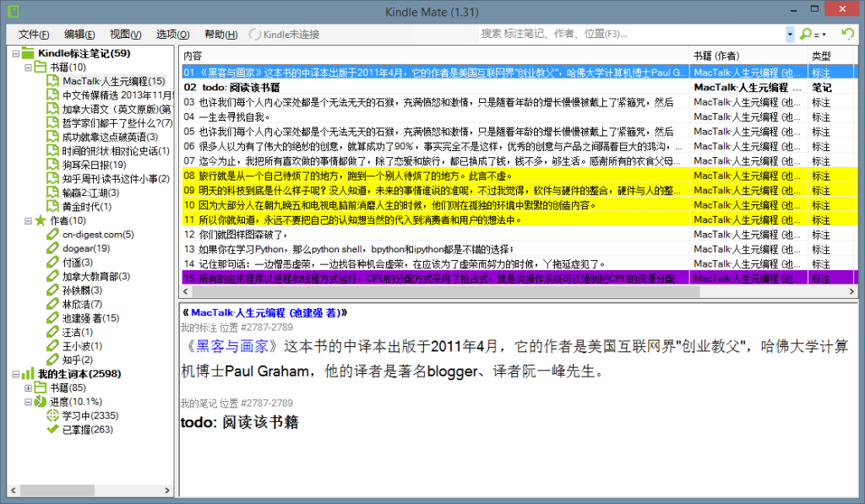Click the book icon beside 狗耳朵日报(19)
Viewport: 865px width, 504px height.
(x=52, y=165)
